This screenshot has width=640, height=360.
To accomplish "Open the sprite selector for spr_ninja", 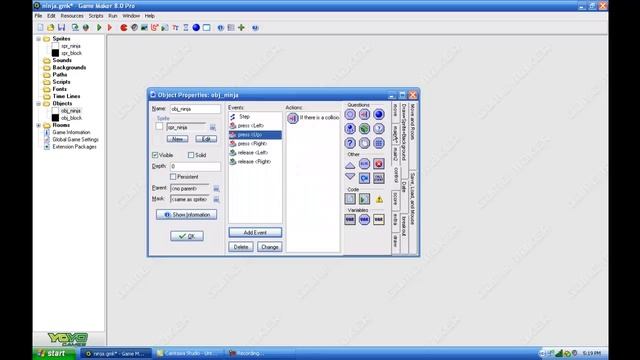I will tap(213, 127).
